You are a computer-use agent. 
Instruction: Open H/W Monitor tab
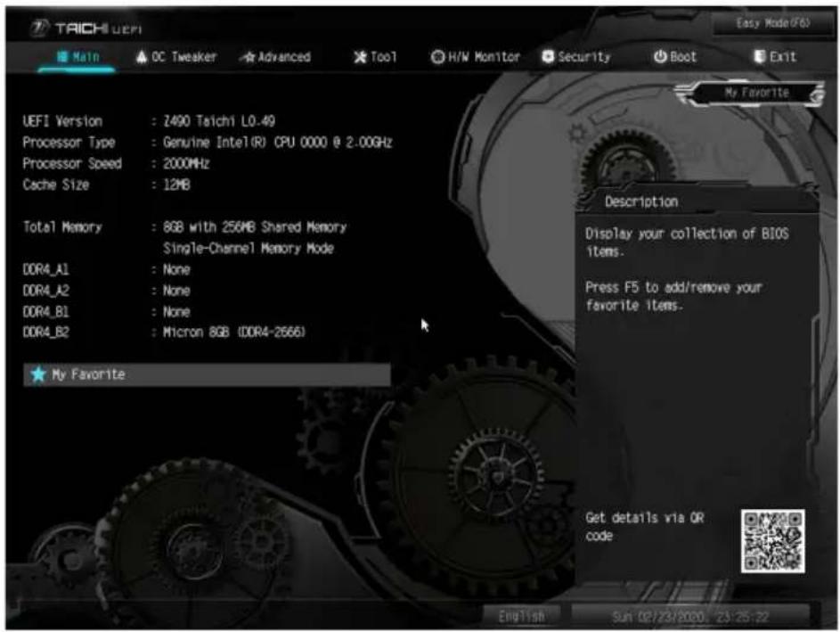(475, 57)
